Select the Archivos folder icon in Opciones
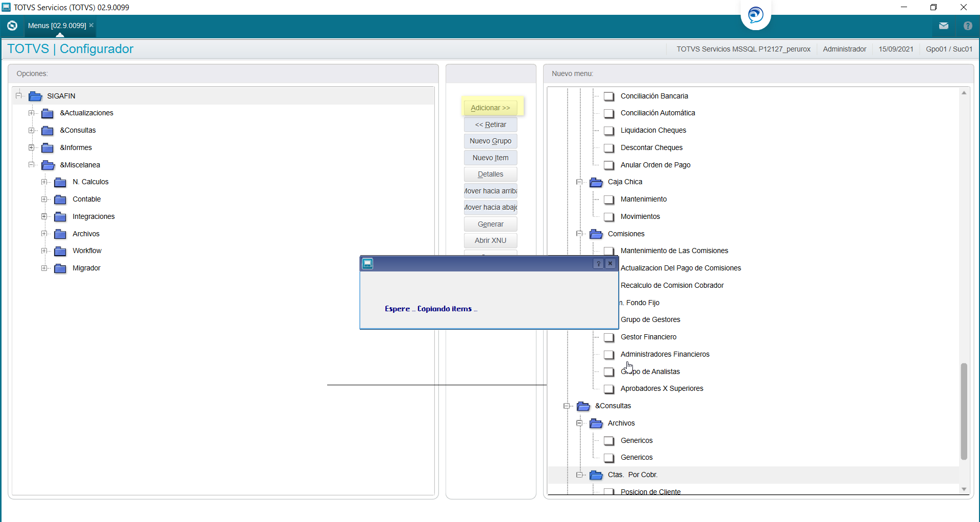The image size is (980, 522). pos(60,234)
